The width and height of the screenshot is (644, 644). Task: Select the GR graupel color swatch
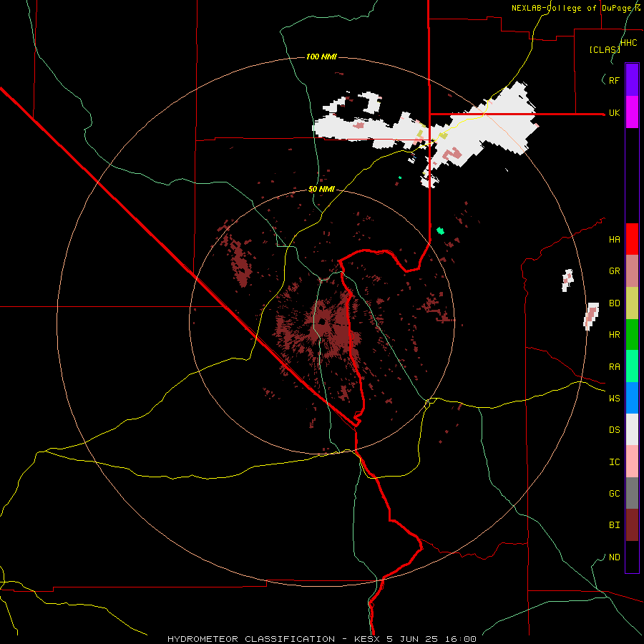632,271
